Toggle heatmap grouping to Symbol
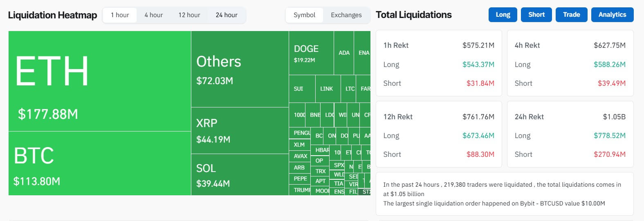 pos(304,15)
